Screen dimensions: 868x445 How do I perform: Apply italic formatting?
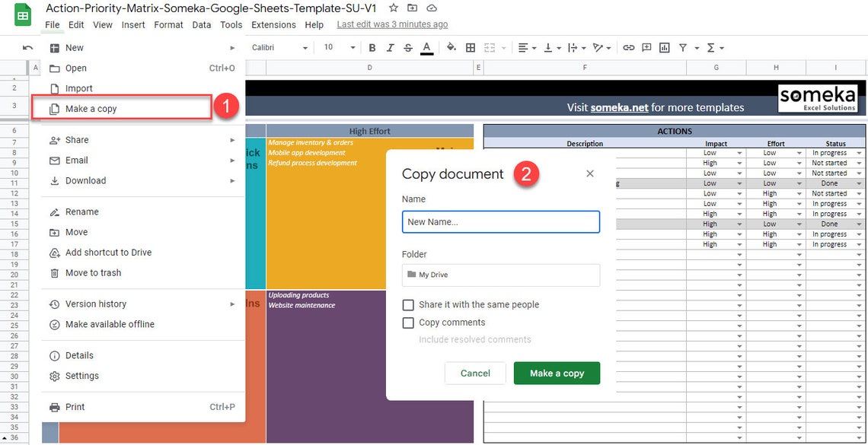click(x=390, y=47)
